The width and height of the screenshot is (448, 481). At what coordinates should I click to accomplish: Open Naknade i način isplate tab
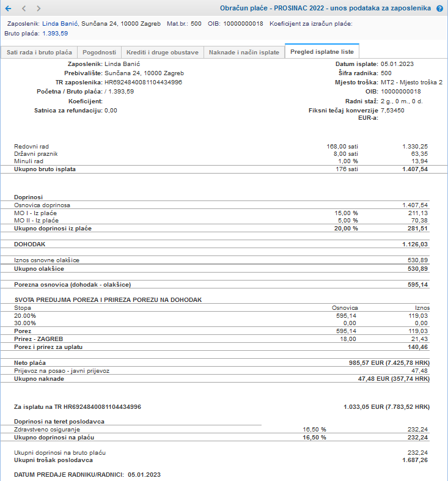[x=244, y=53]
